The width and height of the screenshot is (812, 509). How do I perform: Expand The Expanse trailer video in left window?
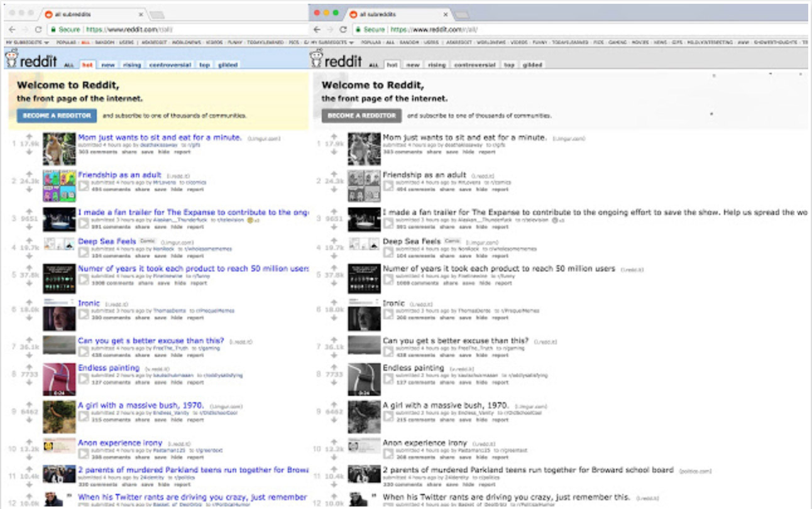(x=84, y=223)
